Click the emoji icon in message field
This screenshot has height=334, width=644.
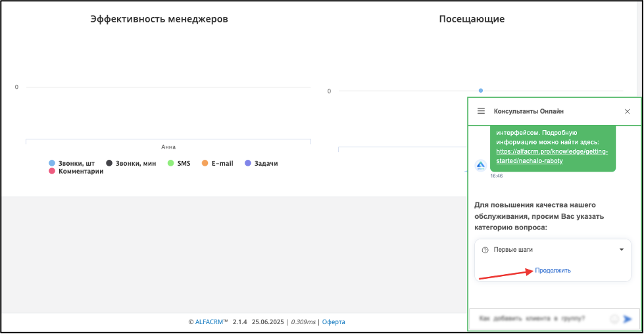pyautogui.click(x=614, y=319)
